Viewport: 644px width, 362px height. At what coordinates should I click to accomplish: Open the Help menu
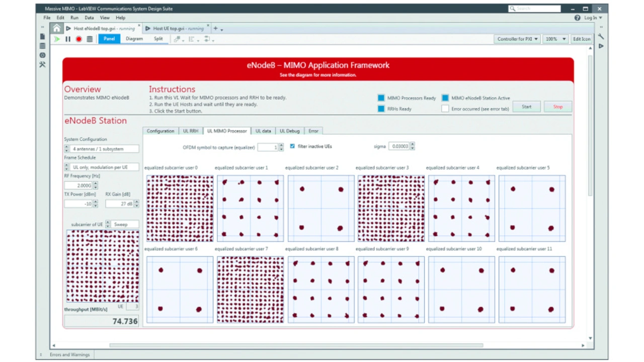(x=121, y=18)
